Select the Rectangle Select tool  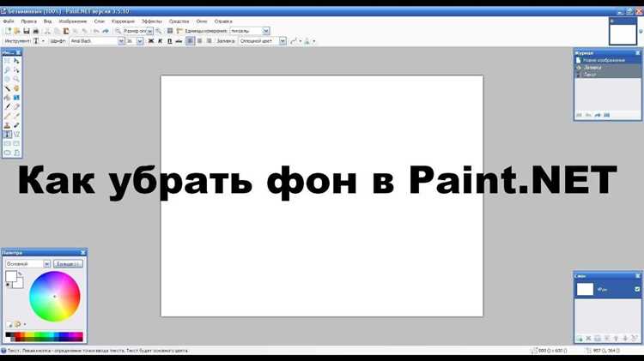pyautogui.click(x=8, y=61)
